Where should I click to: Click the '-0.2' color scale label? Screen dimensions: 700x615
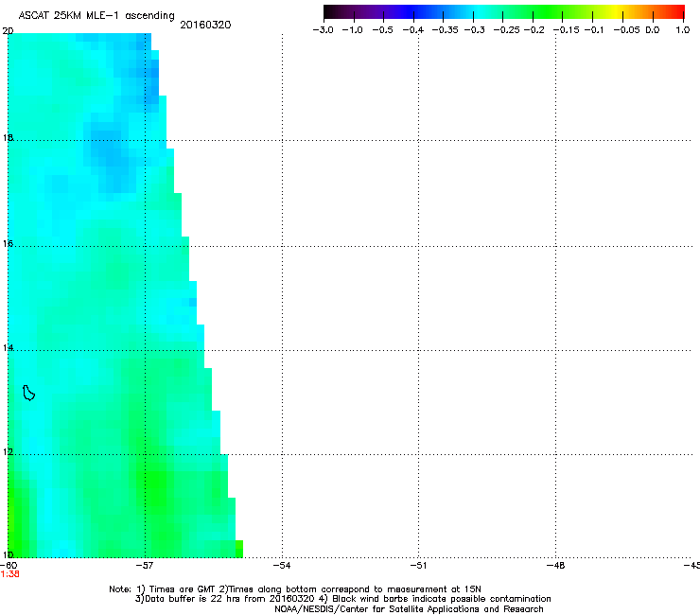[x=534, y=30]
